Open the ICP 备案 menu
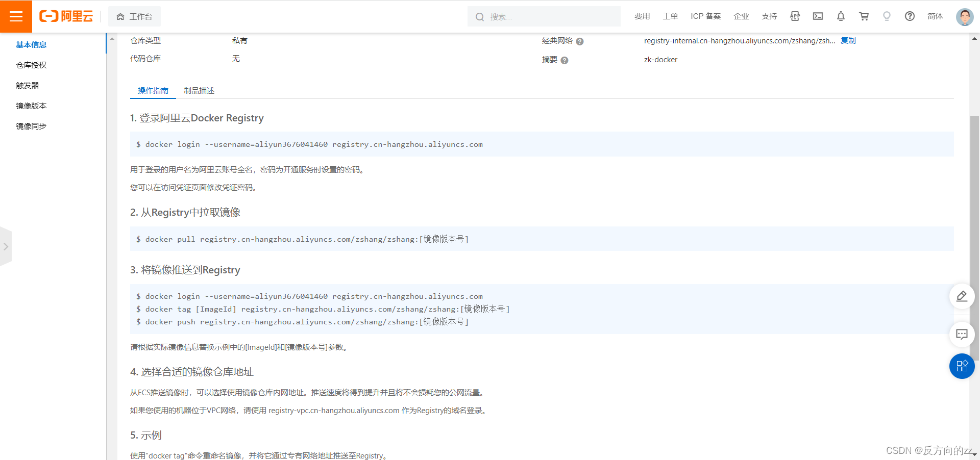980x460 pixels. (706, 16)
